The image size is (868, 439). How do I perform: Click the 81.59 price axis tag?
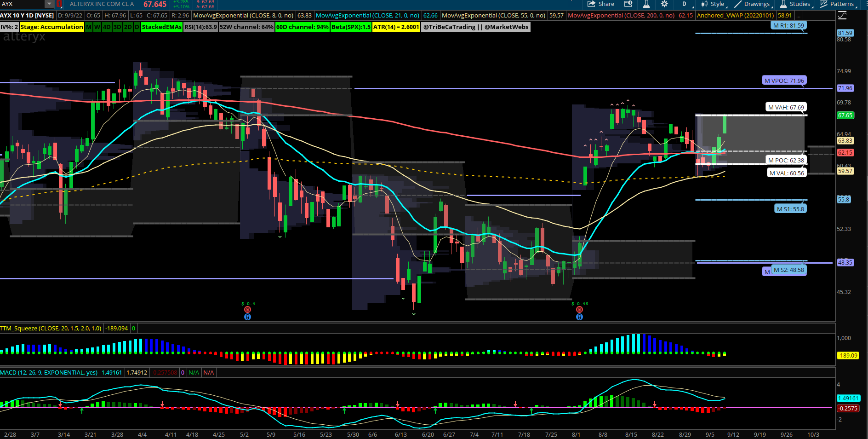[845, 33]
